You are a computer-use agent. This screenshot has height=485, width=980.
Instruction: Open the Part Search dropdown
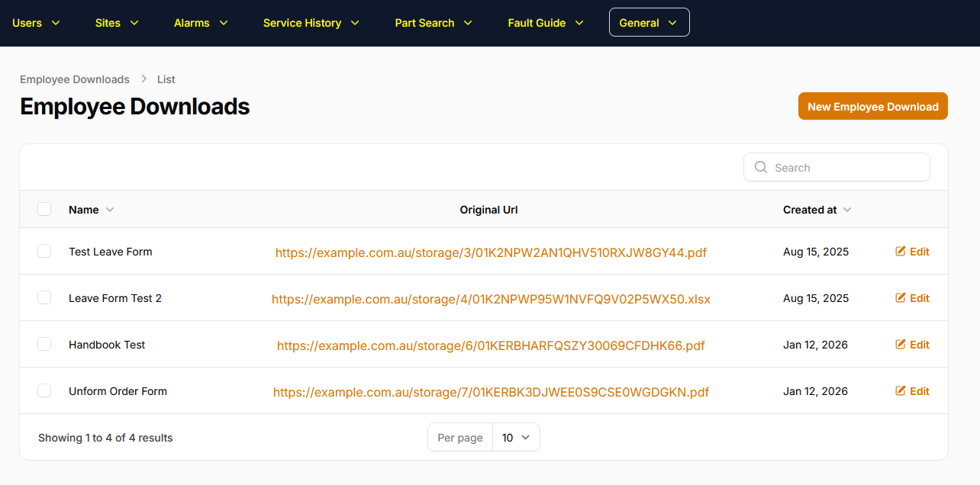434,23
